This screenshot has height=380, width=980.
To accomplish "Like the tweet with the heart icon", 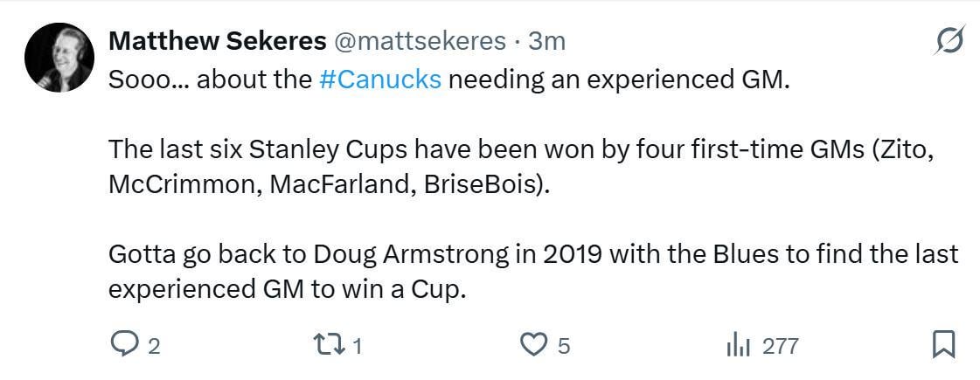I will pos(533,345).
